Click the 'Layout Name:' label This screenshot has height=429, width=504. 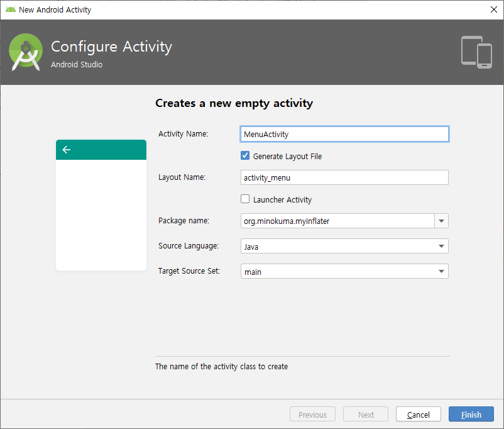[x=182, y=177]
